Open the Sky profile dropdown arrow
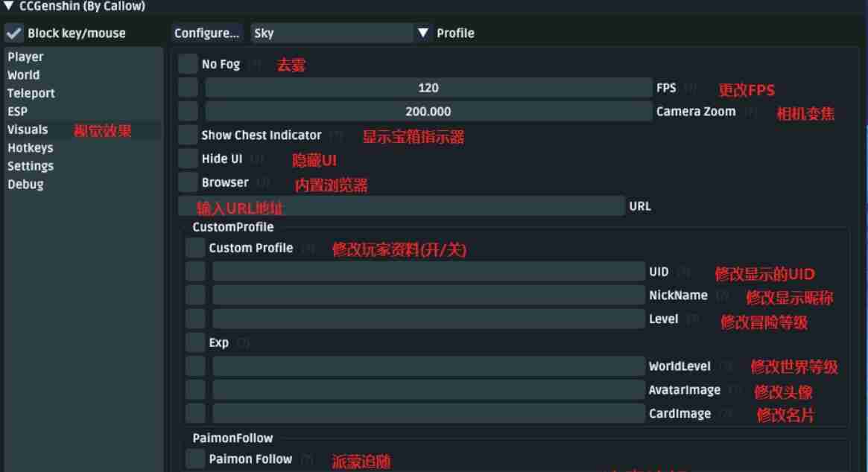This screenshot has width=868, height=472. [423, 34]
